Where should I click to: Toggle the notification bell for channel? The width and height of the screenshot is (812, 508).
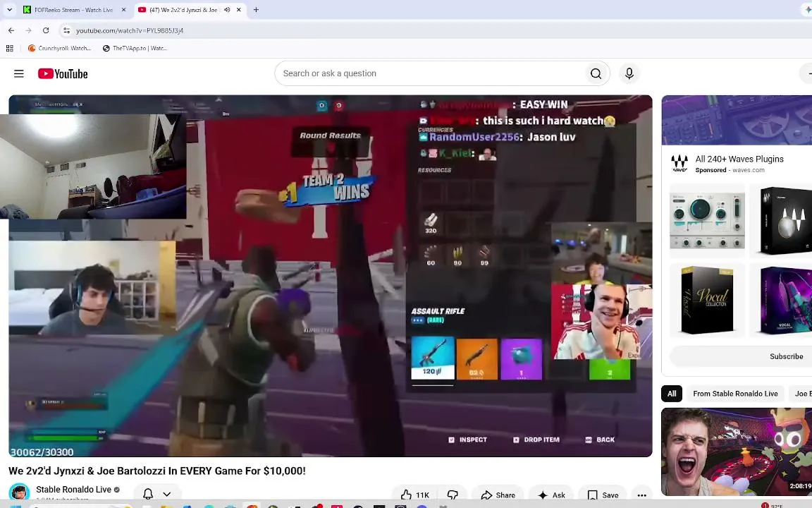click(x=147, y=494)
